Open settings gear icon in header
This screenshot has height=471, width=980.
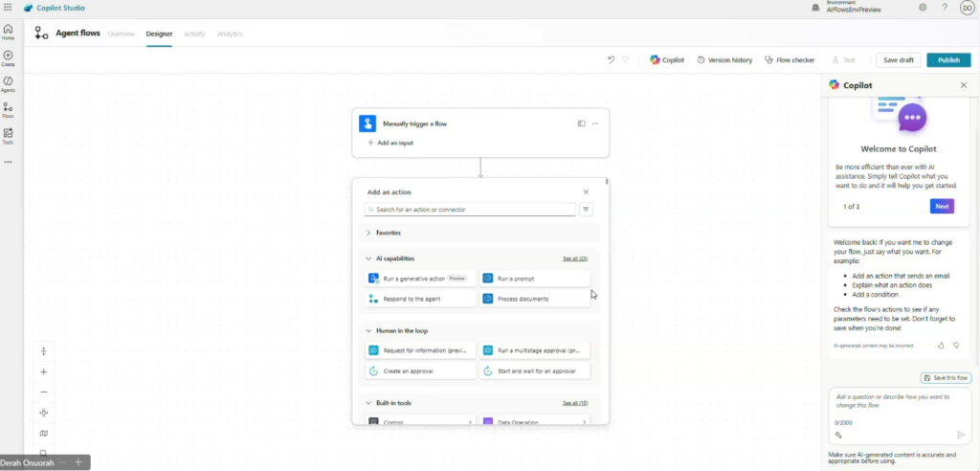point(923,8)
